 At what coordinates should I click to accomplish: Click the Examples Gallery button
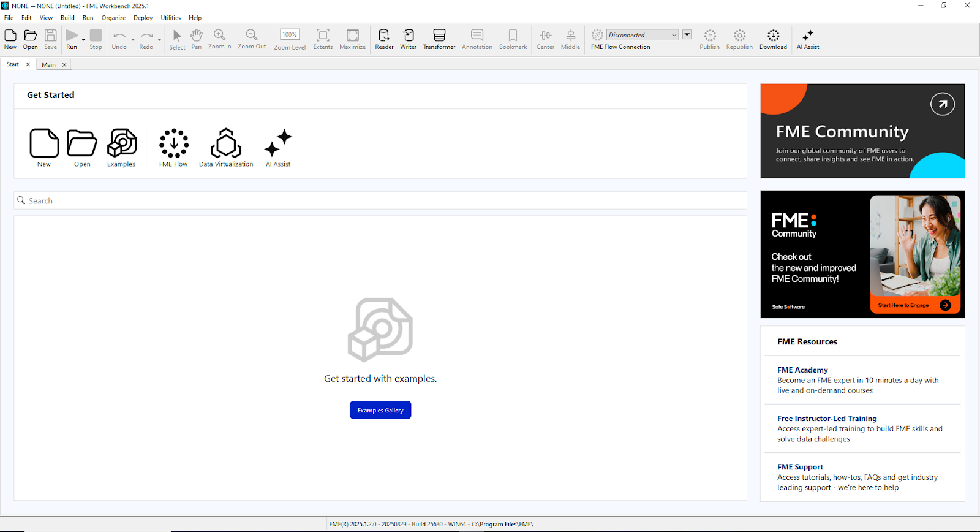pyautogui.click(x=380, y=410)
